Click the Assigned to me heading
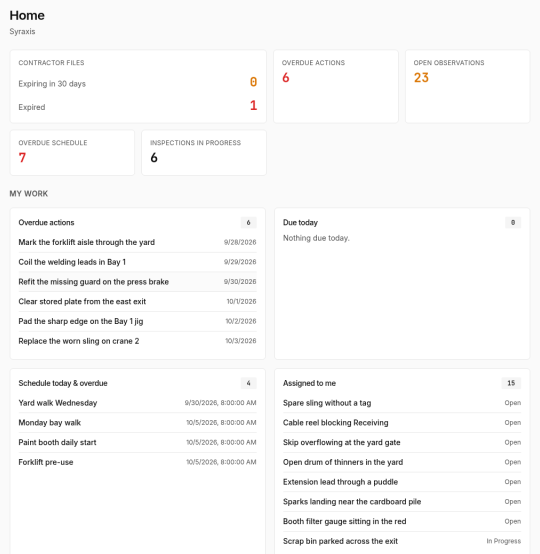The image size is (540, 554). [309, 383]
